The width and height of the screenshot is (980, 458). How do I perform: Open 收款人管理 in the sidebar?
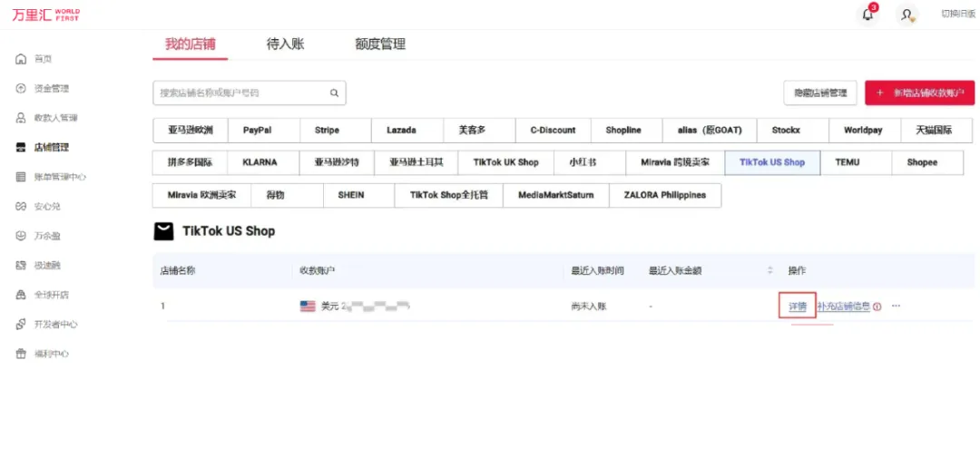coord(54,118)
